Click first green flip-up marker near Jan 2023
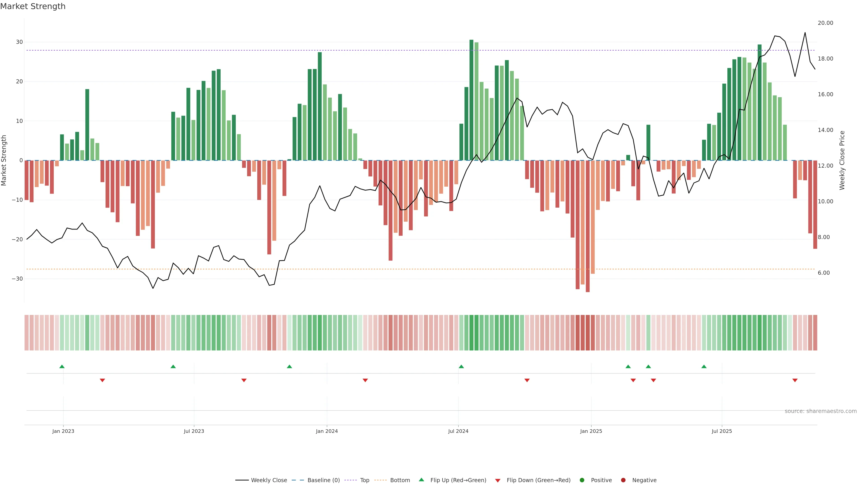The image size is (868, 488). coord(62,366)
